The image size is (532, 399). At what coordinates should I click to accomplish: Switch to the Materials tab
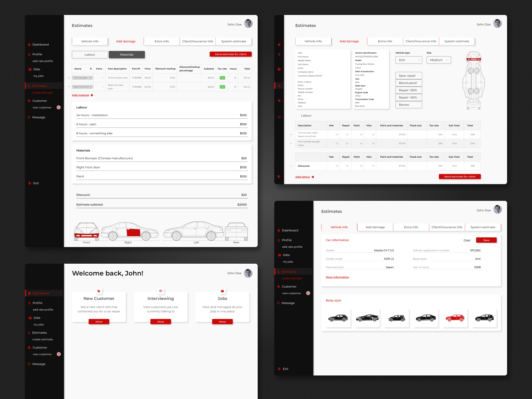(x=127, y=54)
